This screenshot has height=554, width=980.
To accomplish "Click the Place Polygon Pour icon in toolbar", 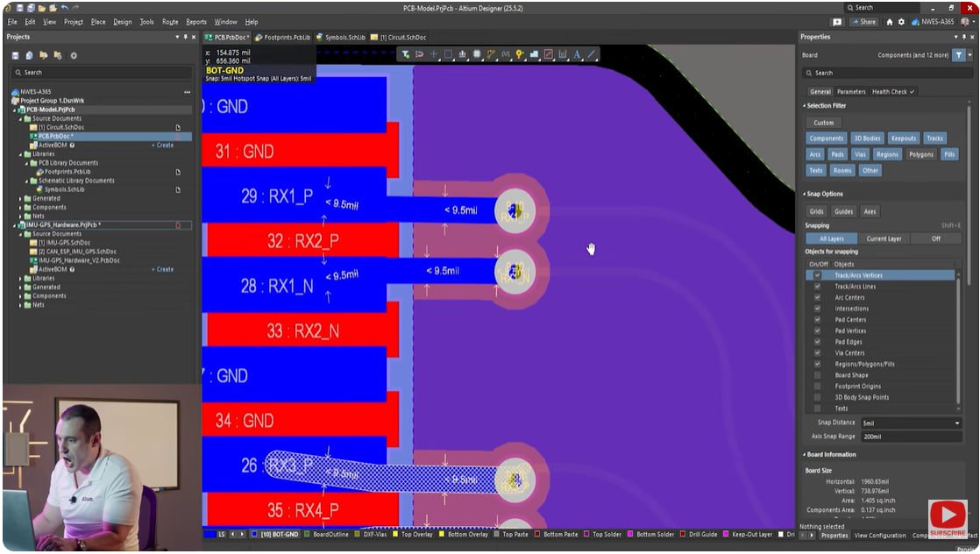I will (x=535, y=55).
